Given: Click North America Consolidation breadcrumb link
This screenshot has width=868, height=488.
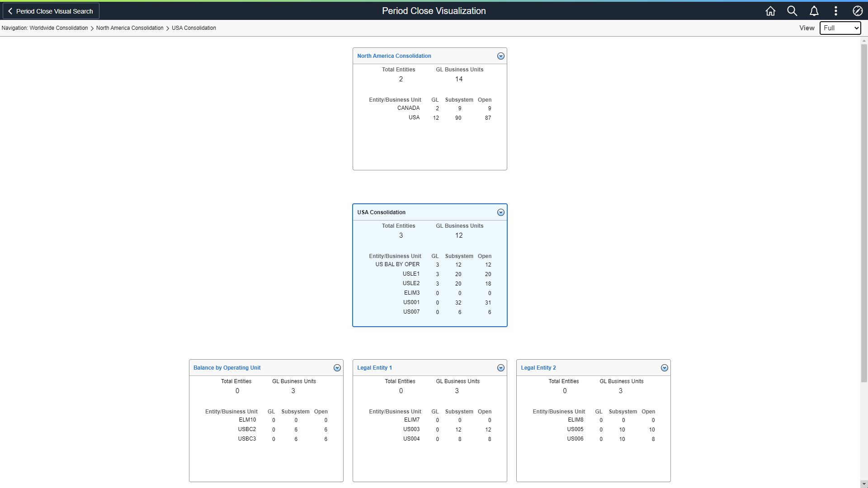Looking at the screenshot, I should click(129, 28).
